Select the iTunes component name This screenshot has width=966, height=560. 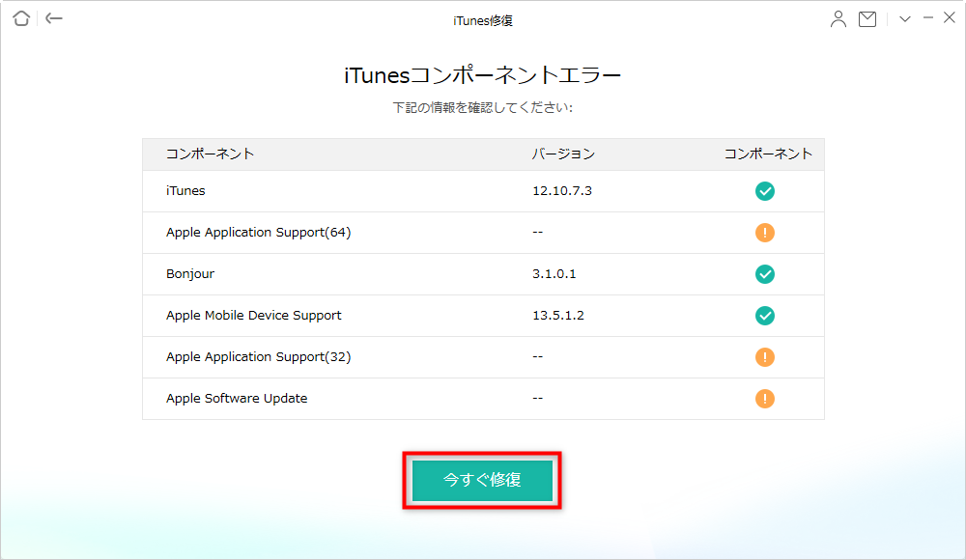pos(185,191)
